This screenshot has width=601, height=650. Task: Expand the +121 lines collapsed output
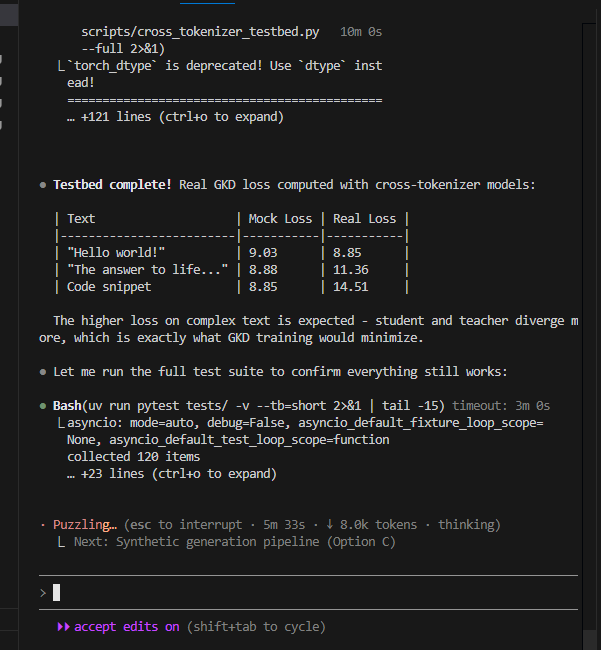tap(175, 117)
